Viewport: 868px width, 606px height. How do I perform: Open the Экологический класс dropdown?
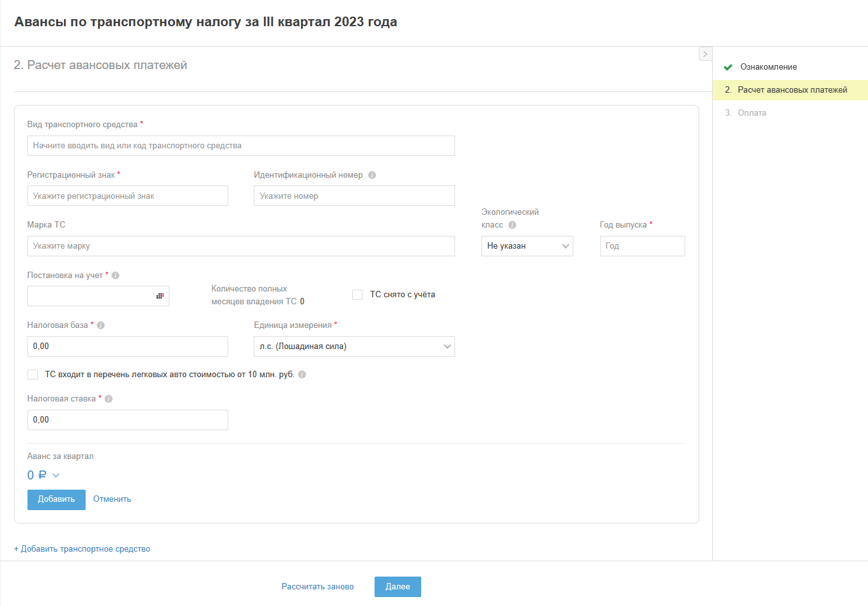(527, 246)
